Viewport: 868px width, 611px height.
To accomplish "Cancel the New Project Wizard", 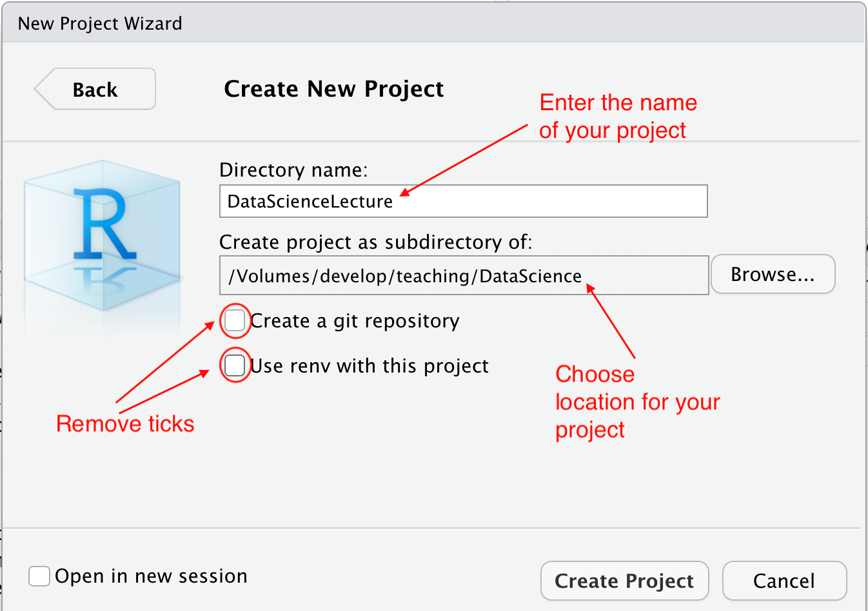I will pos(784,581).
